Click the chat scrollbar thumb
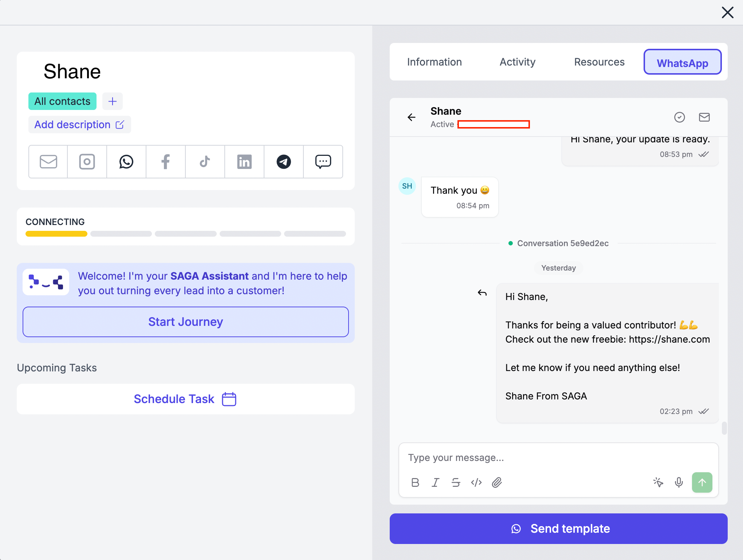Image resolution: width=743 pixels, height=560 pixels. (x=724, y=428)
